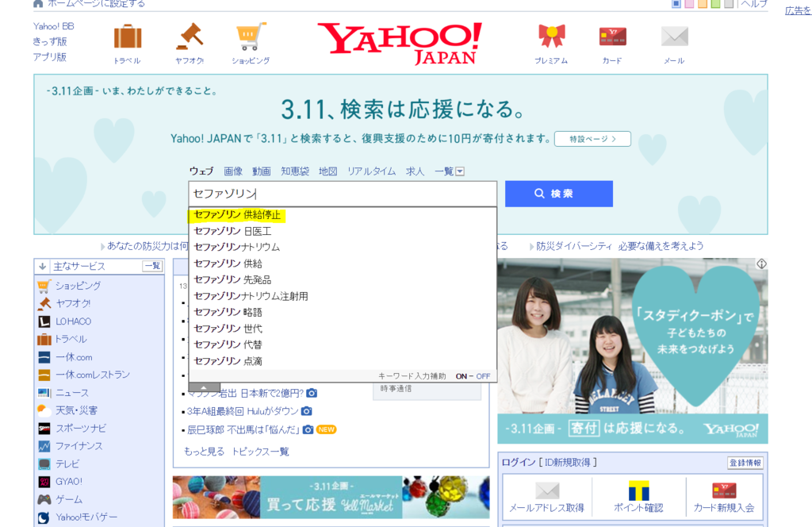The height and width of the screenshot is (527, 812).
Task: Collapse suggestions with the up-arrow tab
Action: [x=204, y=387]
